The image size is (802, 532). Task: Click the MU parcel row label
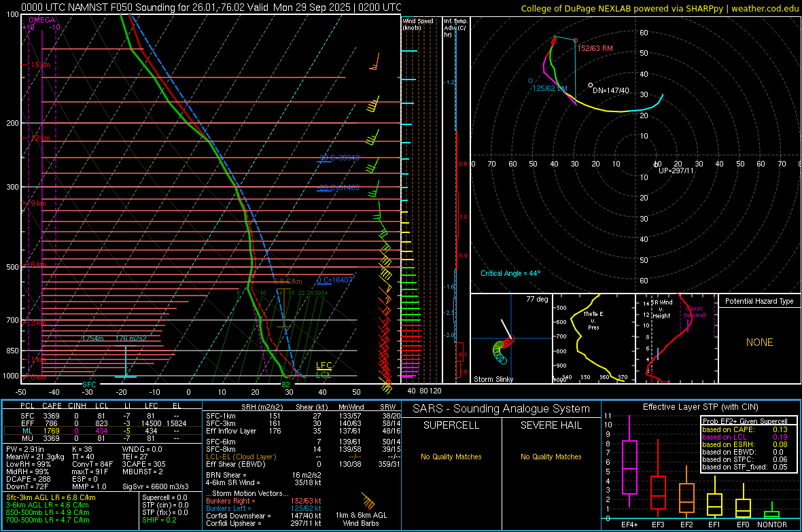[27, 438]
